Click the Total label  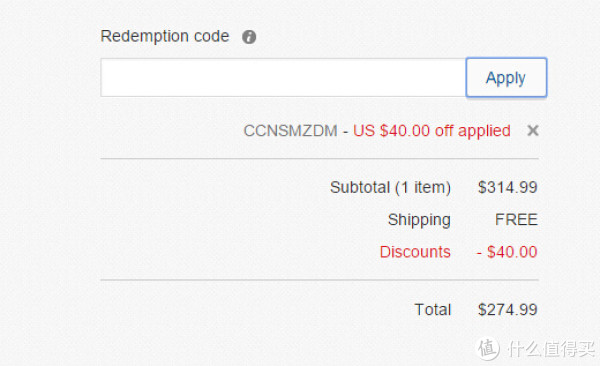point(433,309)
